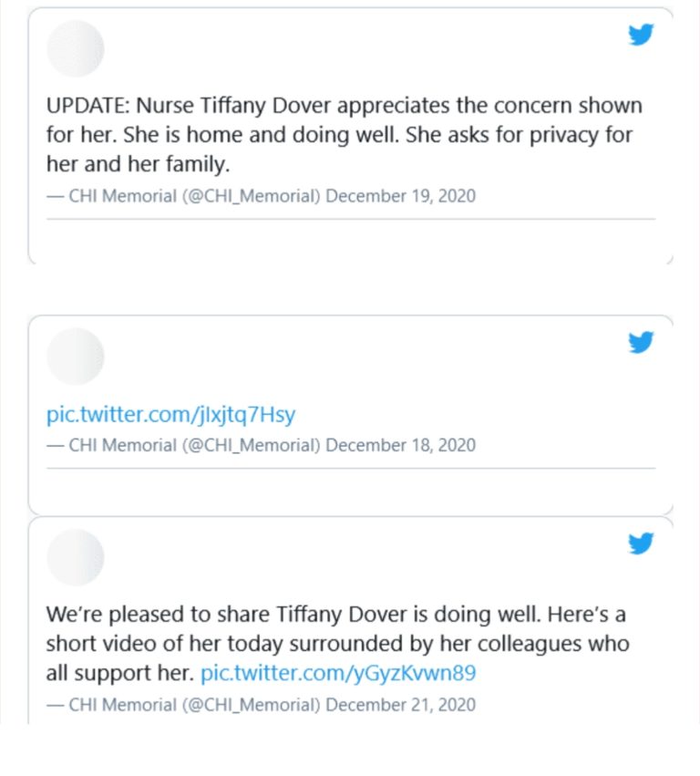Click empty footer area of December 18 tweet card

(x=351, y=491)
